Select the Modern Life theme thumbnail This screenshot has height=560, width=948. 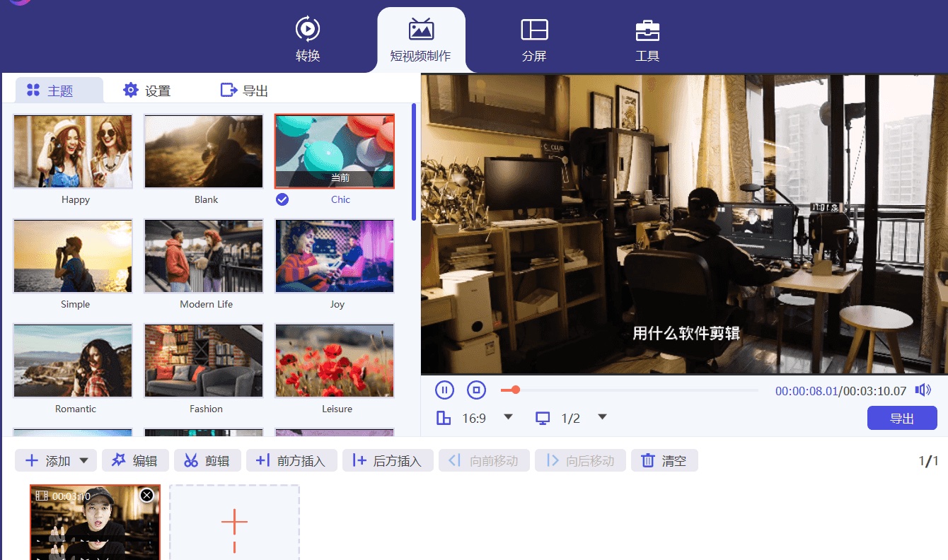coord(203,256)
